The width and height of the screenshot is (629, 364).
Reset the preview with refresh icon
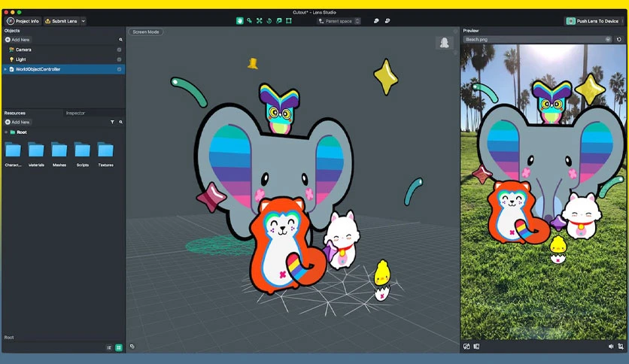(x=619, y=39)
